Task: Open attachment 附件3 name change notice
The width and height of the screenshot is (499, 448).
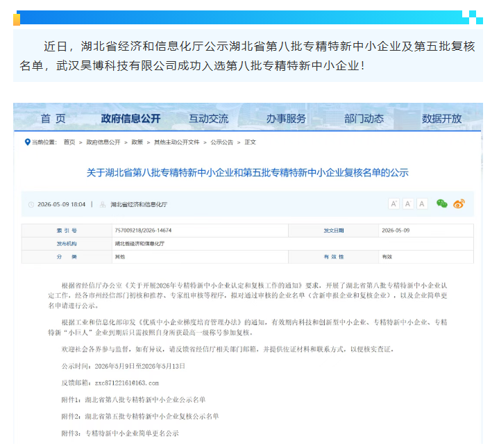Action: 120,433
